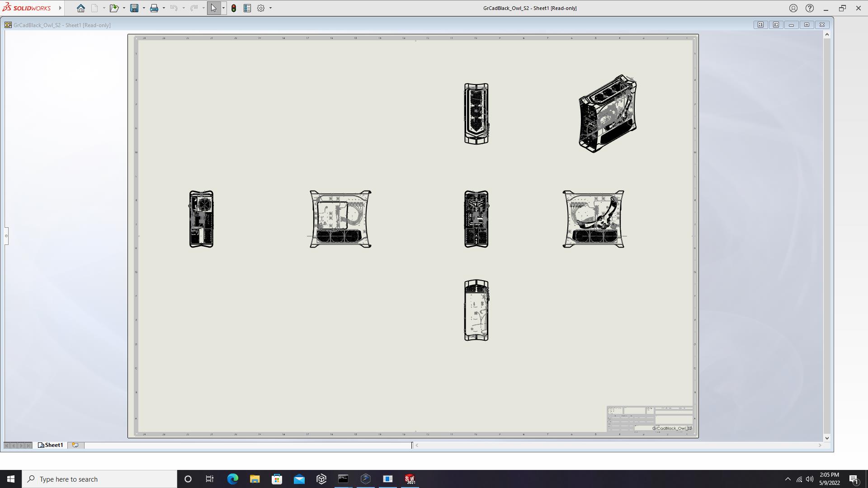Tile document windows left pane button

click(761, 25)
